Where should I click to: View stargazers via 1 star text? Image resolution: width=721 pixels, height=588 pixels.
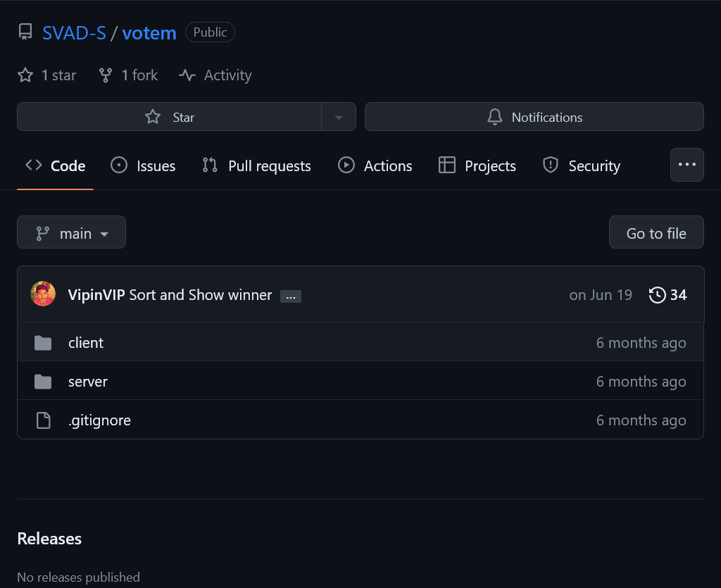coord(59,75)
